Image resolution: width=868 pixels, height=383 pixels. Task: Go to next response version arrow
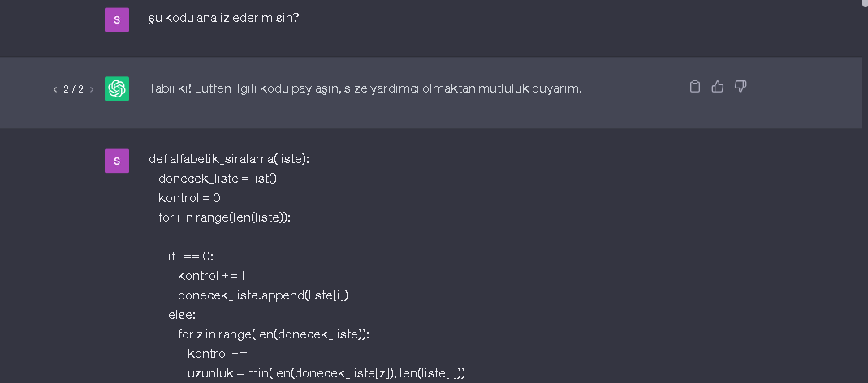point(92,89)
